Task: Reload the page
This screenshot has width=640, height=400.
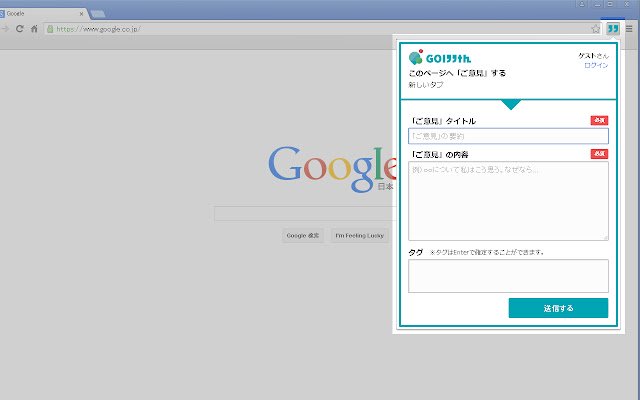Action: click(19, 29)
